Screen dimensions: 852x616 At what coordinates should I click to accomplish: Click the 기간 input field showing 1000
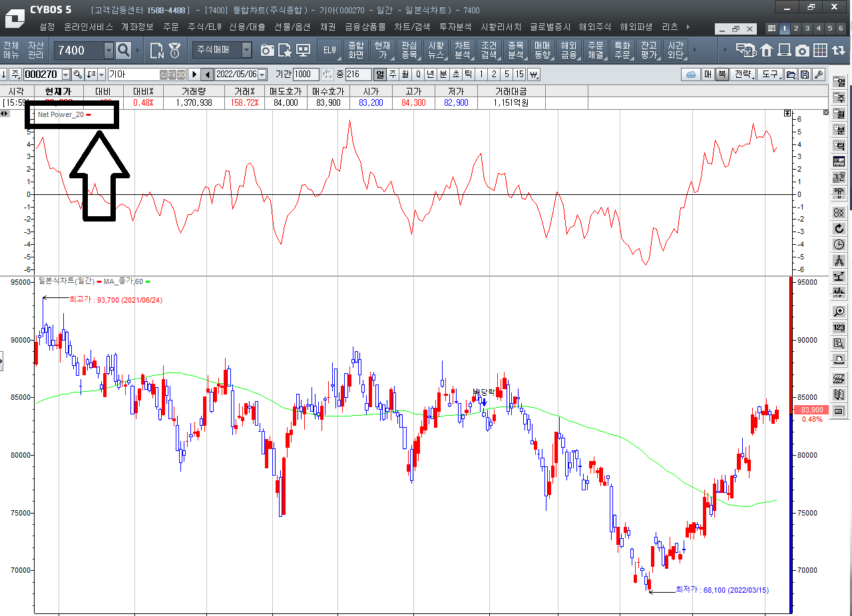coord(306,75)
